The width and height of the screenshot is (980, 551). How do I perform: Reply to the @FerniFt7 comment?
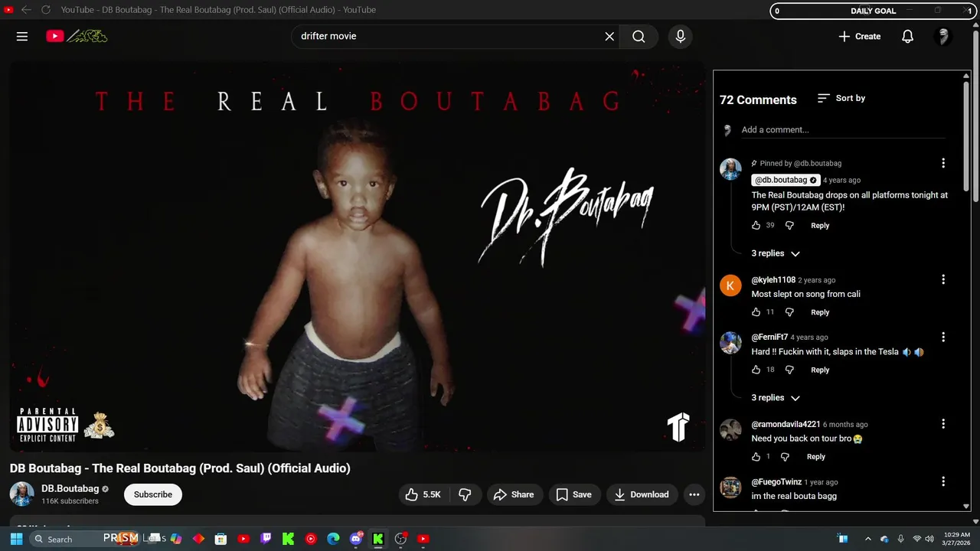click(820, 370)
